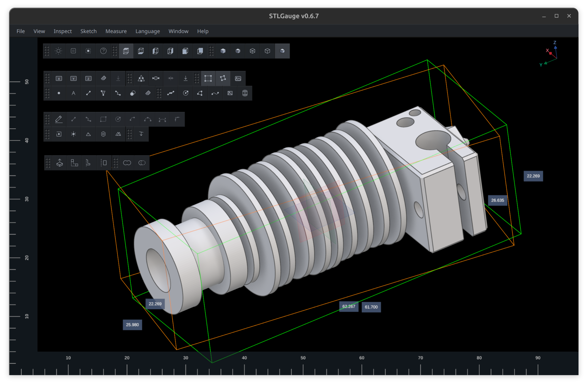Screen dimensions: 588x386
Task: Open the Help question mark icon
Action: point(103,51)
